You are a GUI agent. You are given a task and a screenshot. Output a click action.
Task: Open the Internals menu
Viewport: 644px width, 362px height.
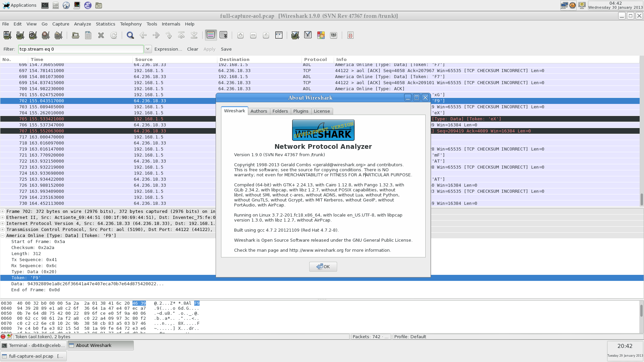[171, 24]
